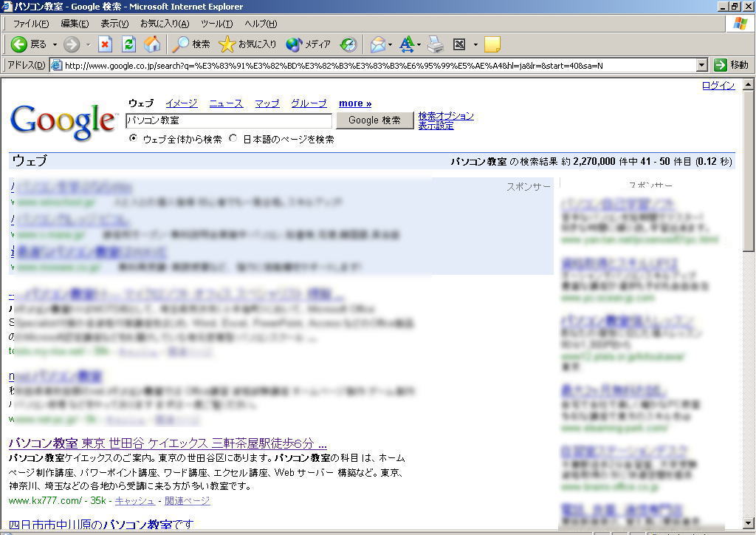
Task: Open the History toolbar icon
Action: coord(348,44)
